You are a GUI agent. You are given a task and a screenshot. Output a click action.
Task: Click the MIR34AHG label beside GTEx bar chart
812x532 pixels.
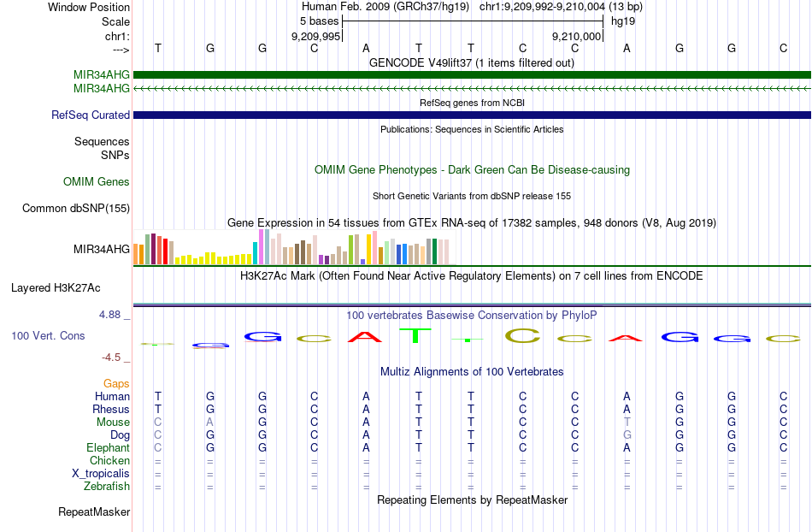click(102, 249)
